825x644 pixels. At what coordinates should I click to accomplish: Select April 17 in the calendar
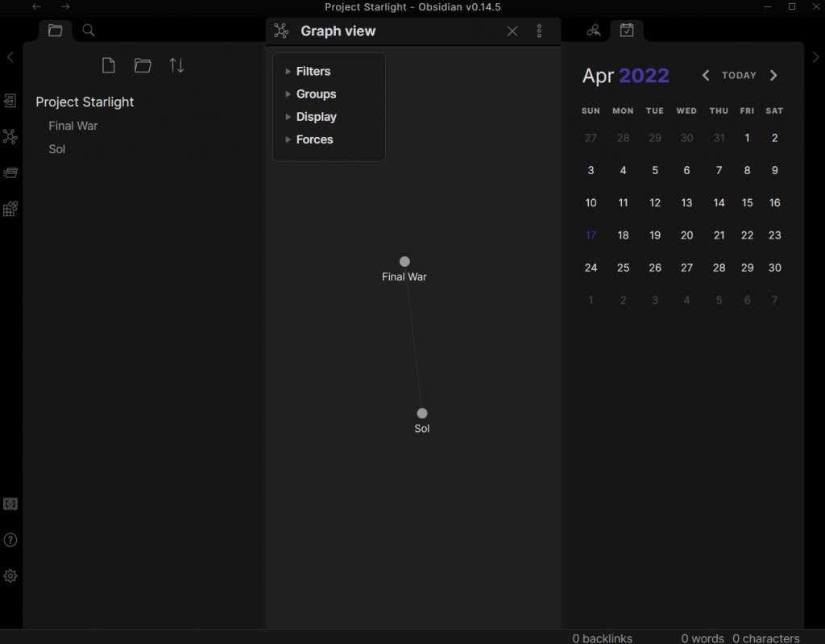591,235
